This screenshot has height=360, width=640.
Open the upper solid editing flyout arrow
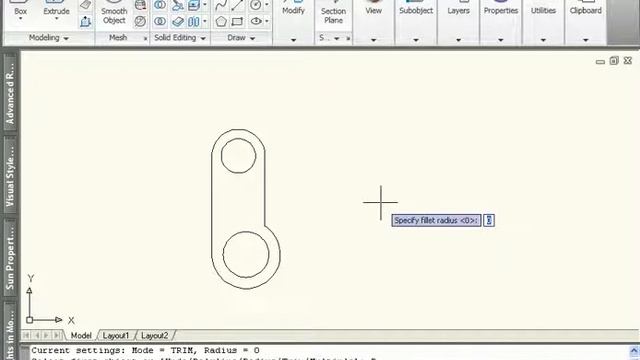[x=205, y=5]
